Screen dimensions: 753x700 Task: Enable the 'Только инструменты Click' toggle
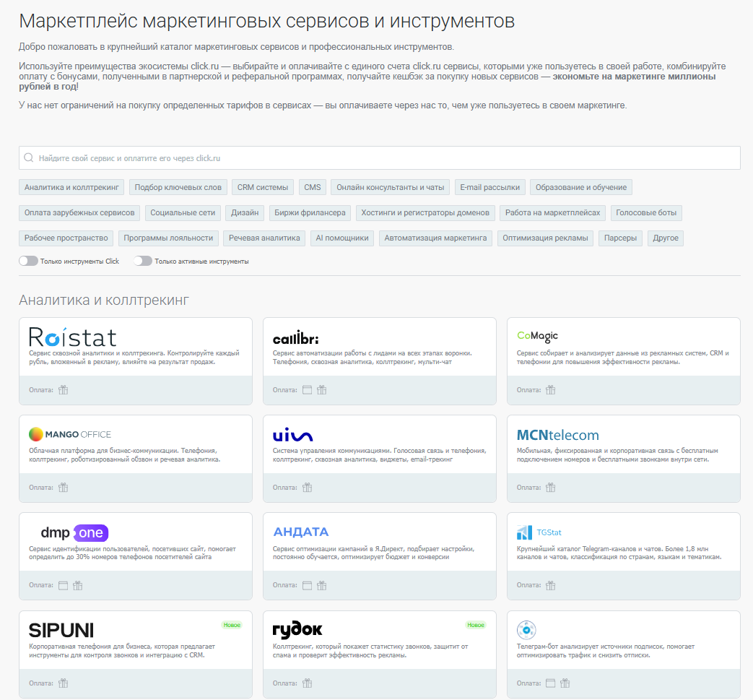click(28, 261)
